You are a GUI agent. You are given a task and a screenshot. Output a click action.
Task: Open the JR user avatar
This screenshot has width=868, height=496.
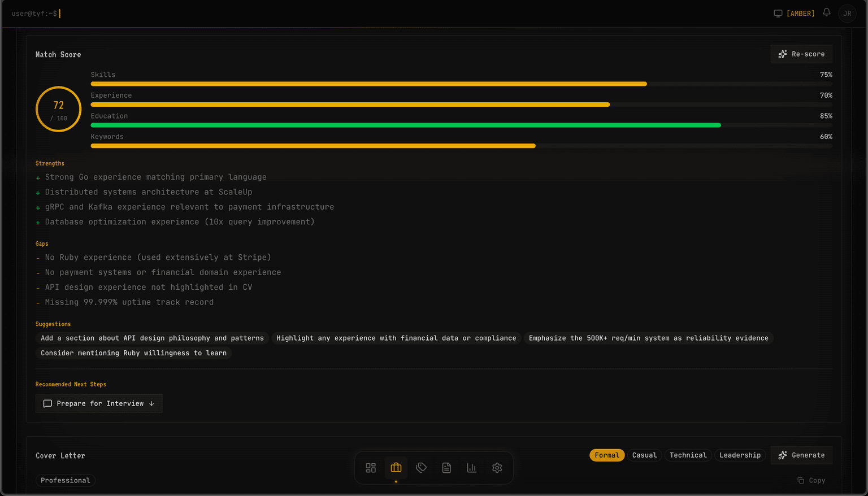847,14
